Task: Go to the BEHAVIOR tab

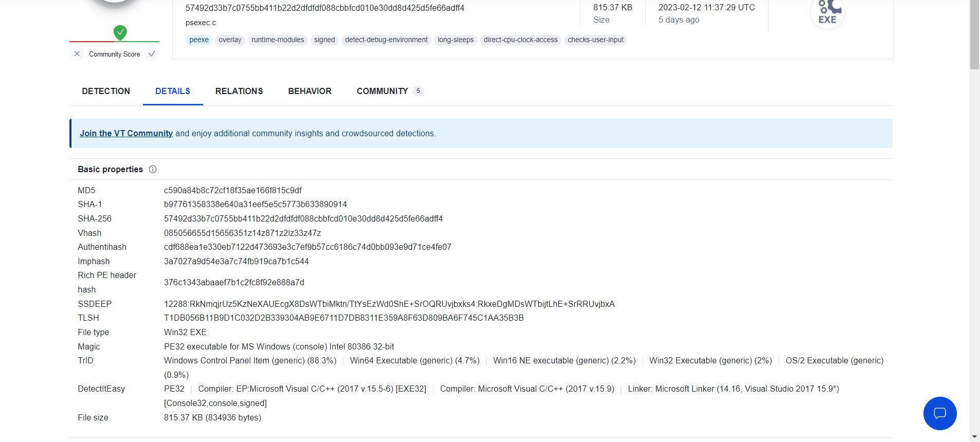Action: pos(310,91)
